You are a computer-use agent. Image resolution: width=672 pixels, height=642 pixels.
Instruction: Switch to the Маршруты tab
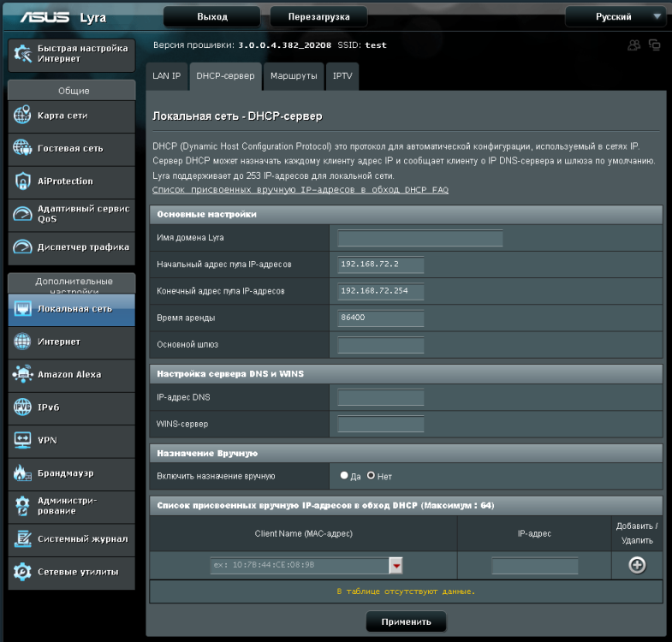[x=294, y=76]
